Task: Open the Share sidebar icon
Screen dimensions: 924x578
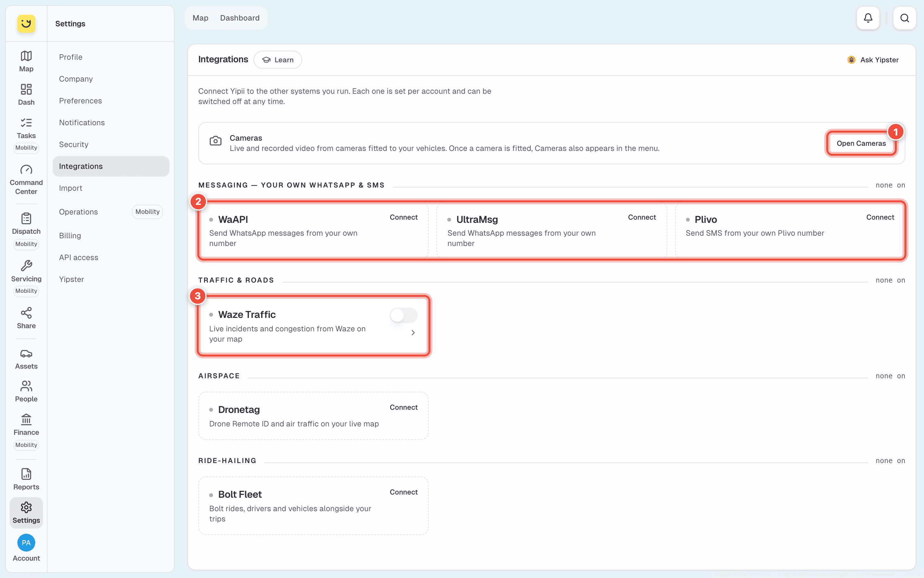Action: 26,318
